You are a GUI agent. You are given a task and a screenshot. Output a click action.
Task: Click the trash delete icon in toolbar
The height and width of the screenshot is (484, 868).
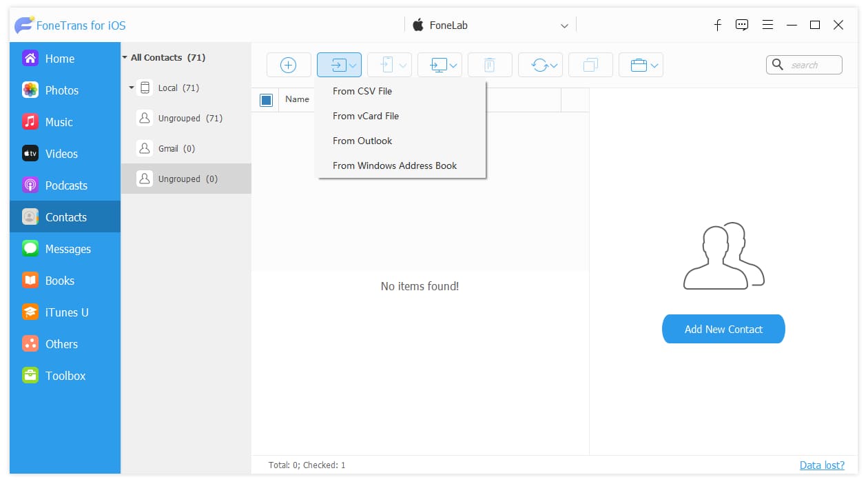490,65
